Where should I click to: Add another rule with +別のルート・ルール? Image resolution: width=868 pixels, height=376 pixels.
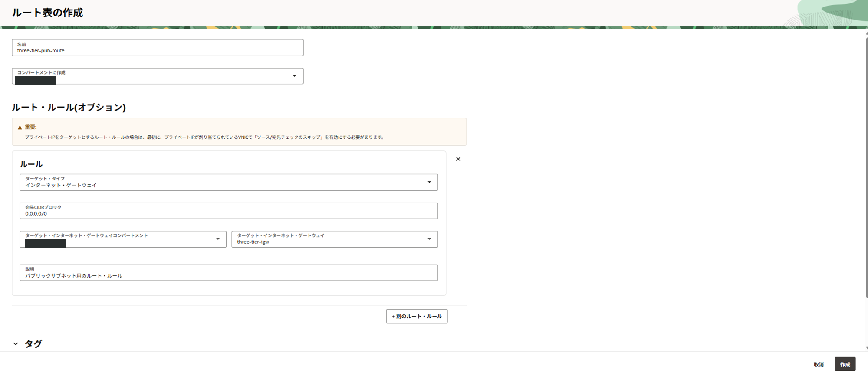417,316
